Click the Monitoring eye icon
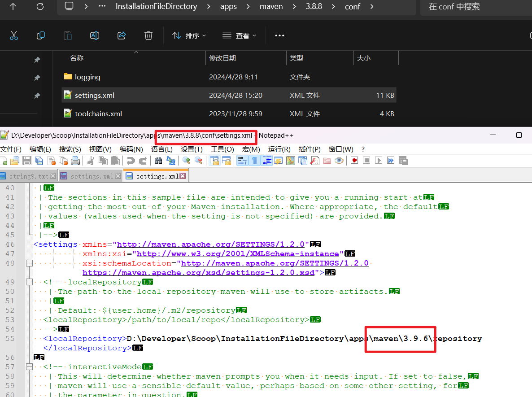The width and height of the screenshot is (532, 397). [x=339, y=161]
